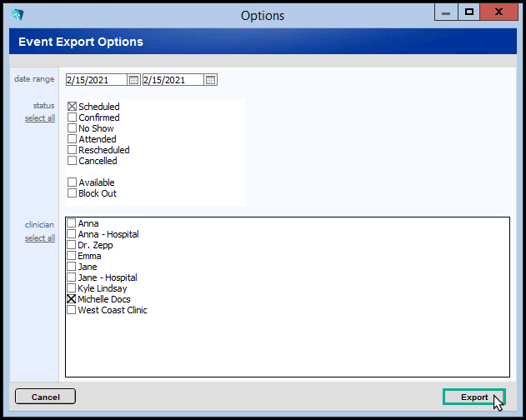Check the West Coast Clinic option
This screenshot has width=526, height=420.
click(72, 310)
